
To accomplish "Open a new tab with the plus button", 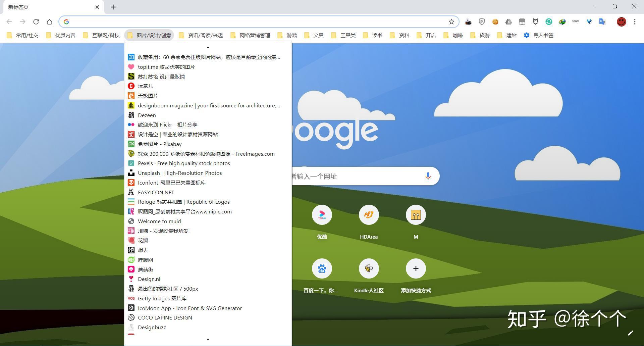I will point(113,7).
